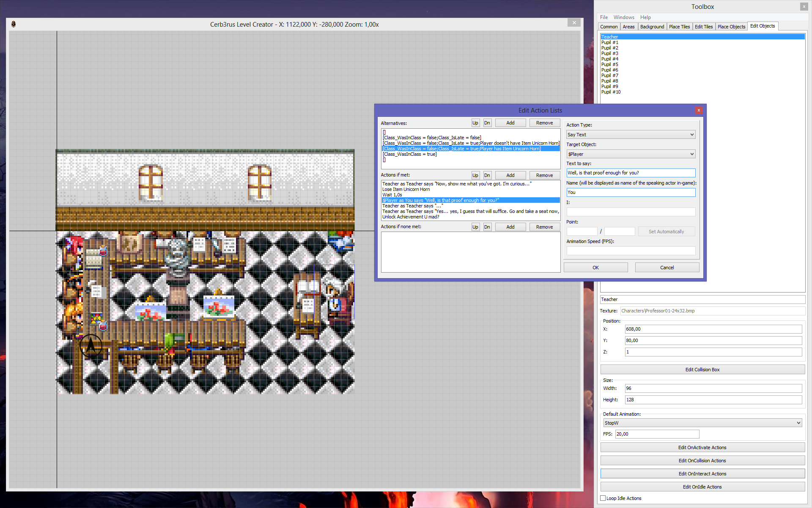Select Pupil #10 in the object list
This screenshot has height=508, width=812.
click(611, 92)
